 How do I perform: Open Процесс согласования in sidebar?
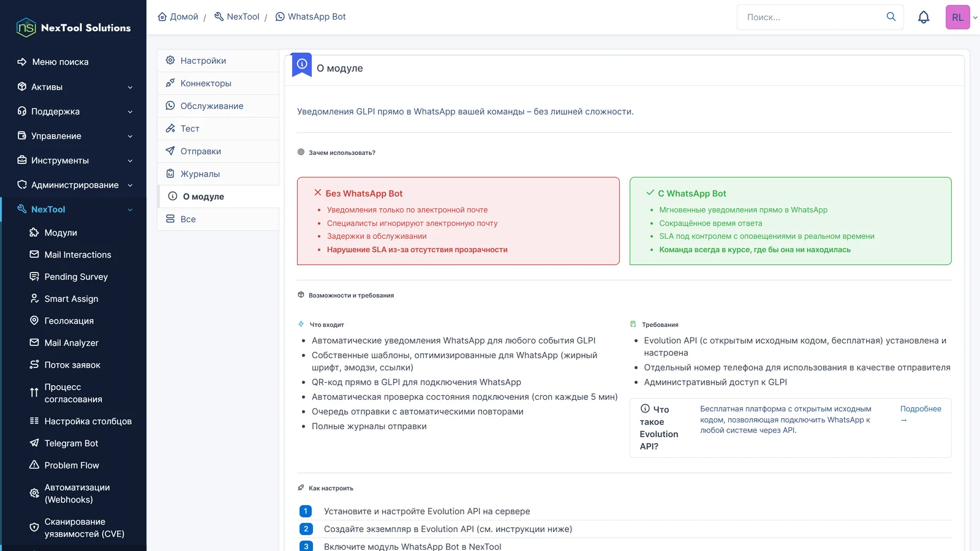pos(73,393)
